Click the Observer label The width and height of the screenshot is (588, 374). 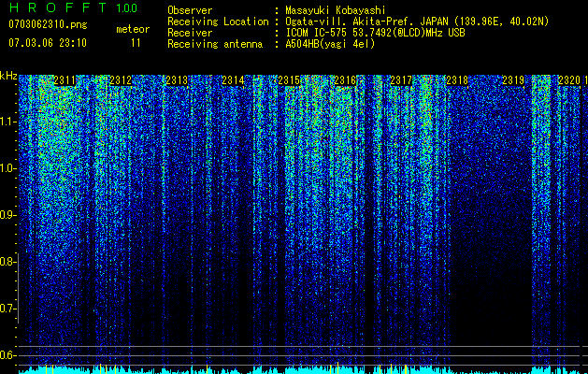tap(190, 10)
